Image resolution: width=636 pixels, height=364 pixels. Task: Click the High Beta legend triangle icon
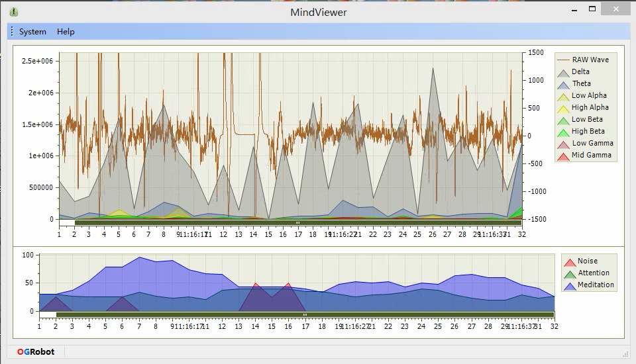pos(563,132)
